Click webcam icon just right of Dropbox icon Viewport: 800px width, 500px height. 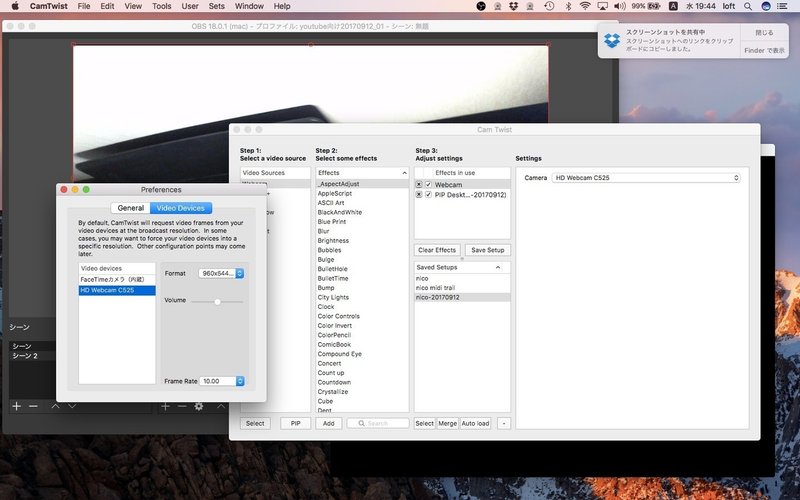coord(530,6)
